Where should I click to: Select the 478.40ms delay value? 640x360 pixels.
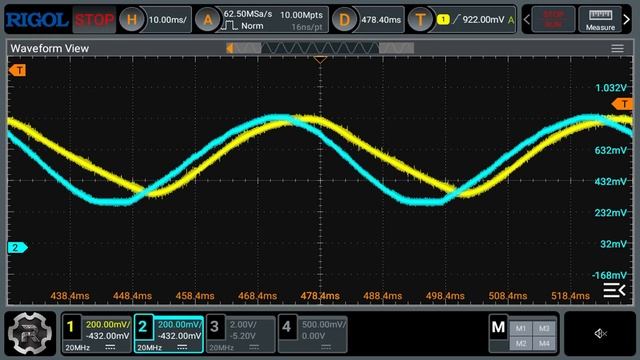coord(381,20)
